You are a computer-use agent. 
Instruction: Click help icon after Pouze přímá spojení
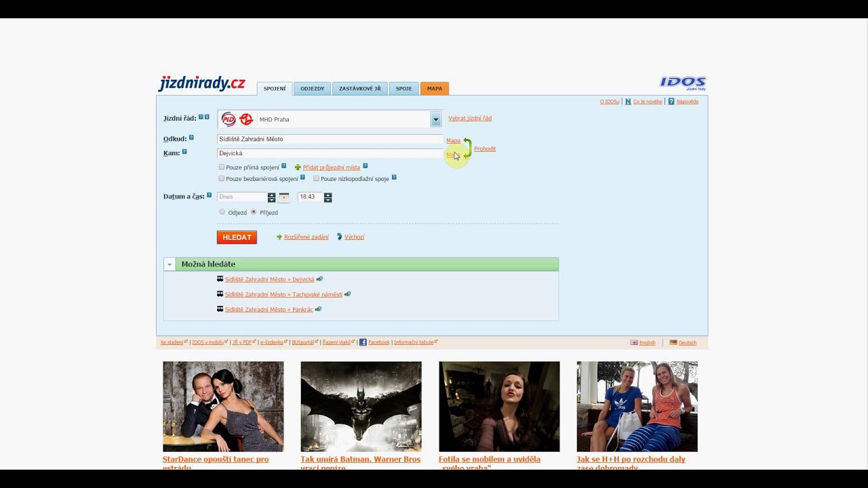[x=284, y=166]
